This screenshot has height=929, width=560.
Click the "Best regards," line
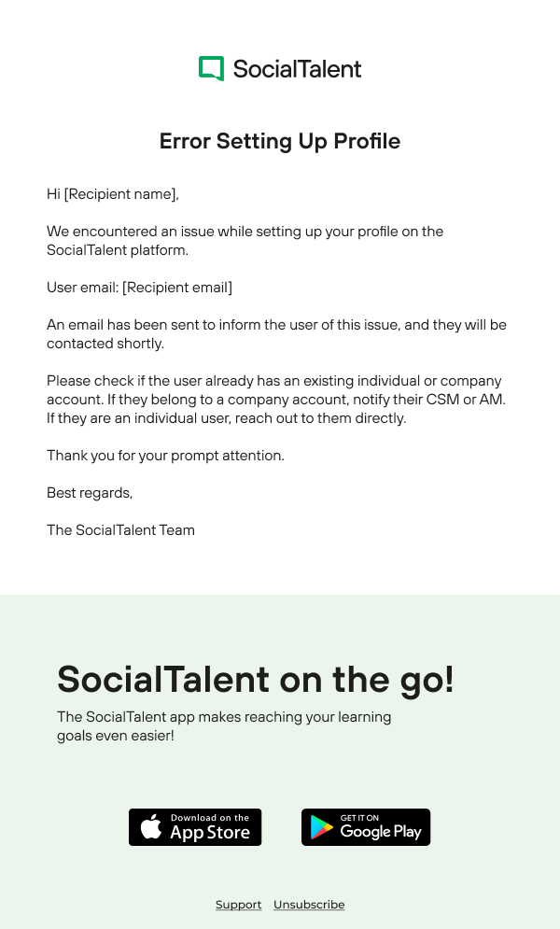(90, 493)
